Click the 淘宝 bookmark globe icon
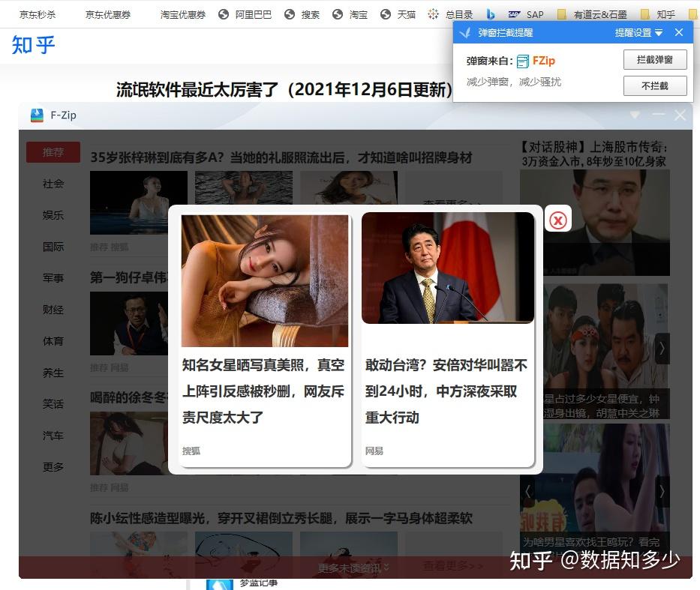Image resolution: width=700 pixels, height=590 pixels. [x=338, y=15]
